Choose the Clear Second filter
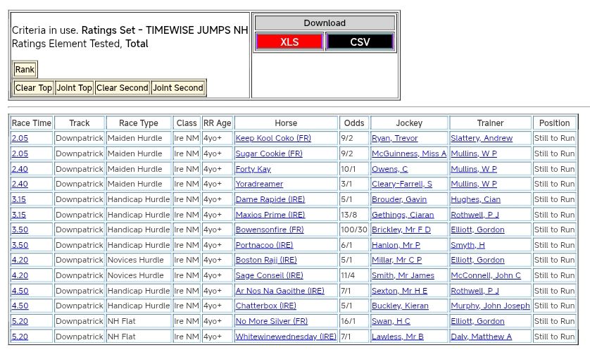Image resolution: width=590 pixels, height=364 pixels. (123, 88)
